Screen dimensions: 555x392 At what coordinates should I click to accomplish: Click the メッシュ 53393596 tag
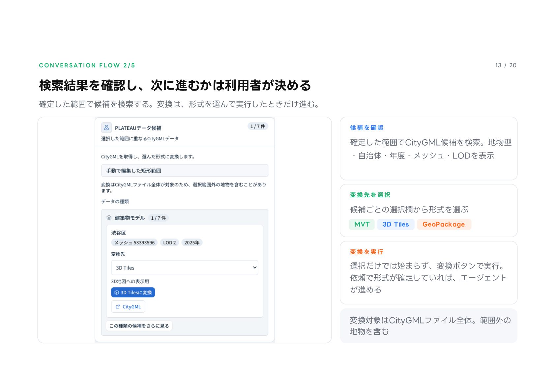coord(134,242)
